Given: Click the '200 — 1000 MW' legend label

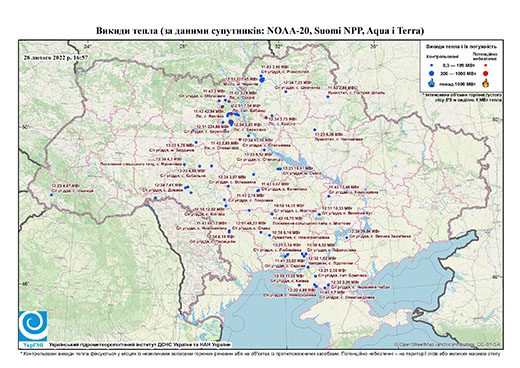Looking at the screenshot, I should pos(457,73).
